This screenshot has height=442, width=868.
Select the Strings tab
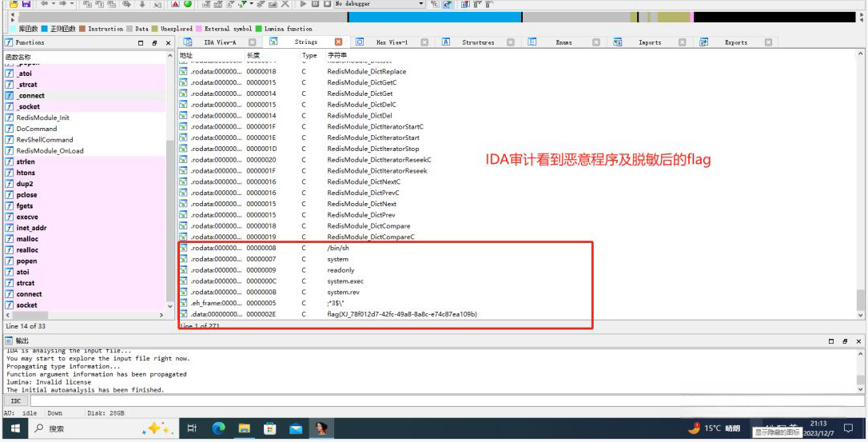(x=305, y=42)
